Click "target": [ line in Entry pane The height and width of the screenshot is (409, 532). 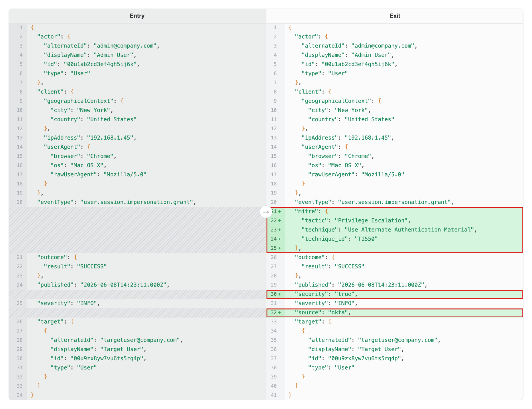55,322
